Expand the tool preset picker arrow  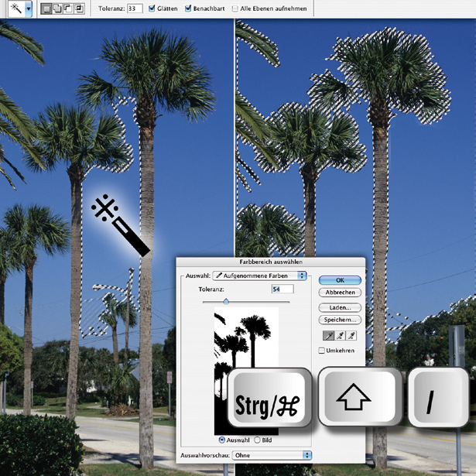[x=28, y=9]
